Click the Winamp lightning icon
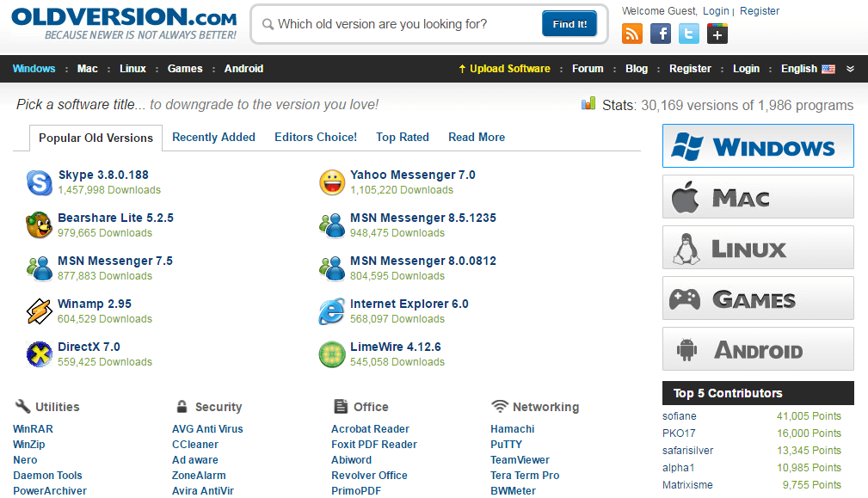 pyautogui.click(x=40, y=311)
